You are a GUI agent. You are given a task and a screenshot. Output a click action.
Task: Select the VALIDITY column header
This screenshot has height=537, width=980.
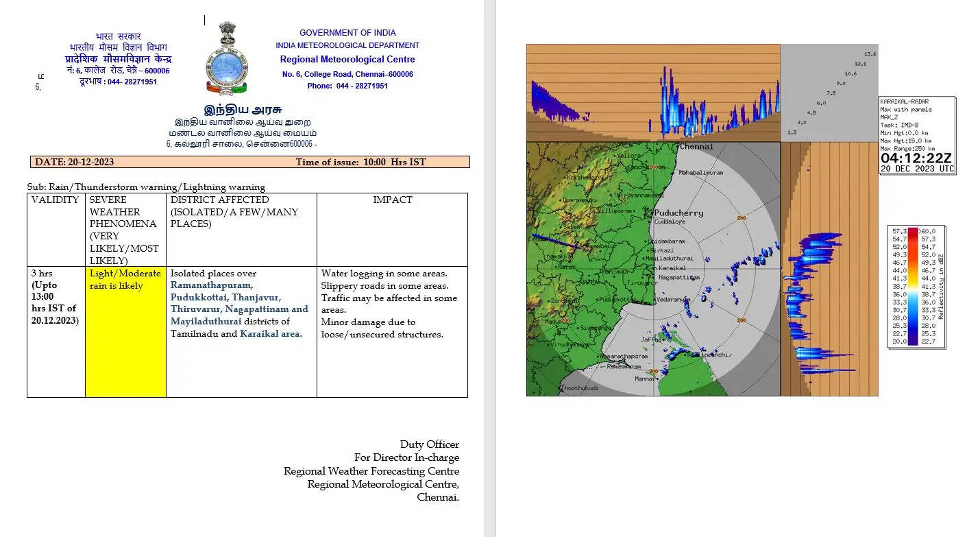pos(56,200)
